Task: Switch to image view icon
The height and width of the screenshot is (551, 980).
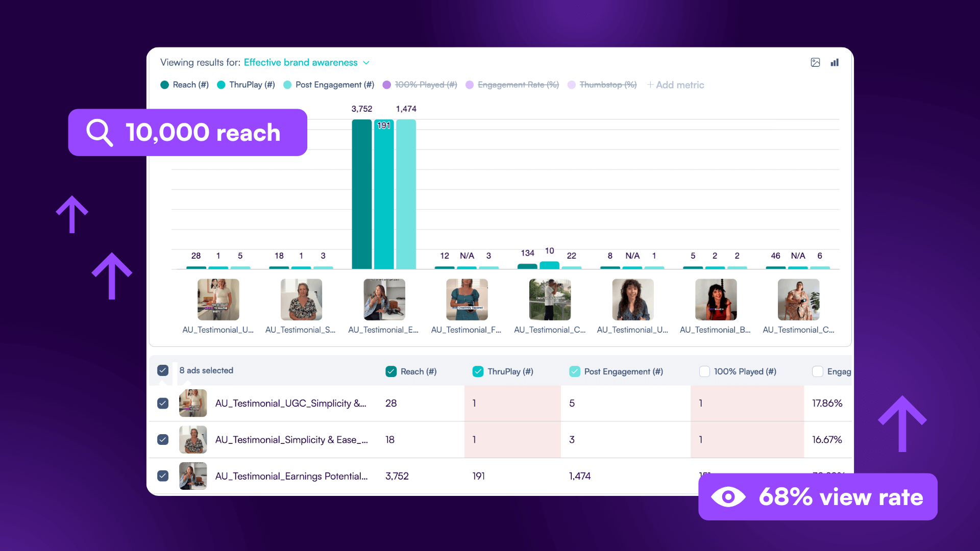Action: 815,63
